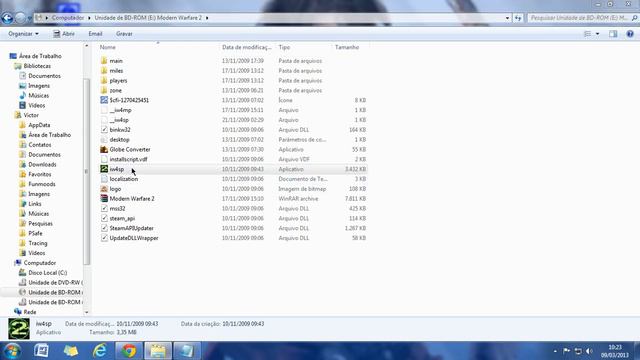
Task: Open the zone folder
Action: (116, 90)
